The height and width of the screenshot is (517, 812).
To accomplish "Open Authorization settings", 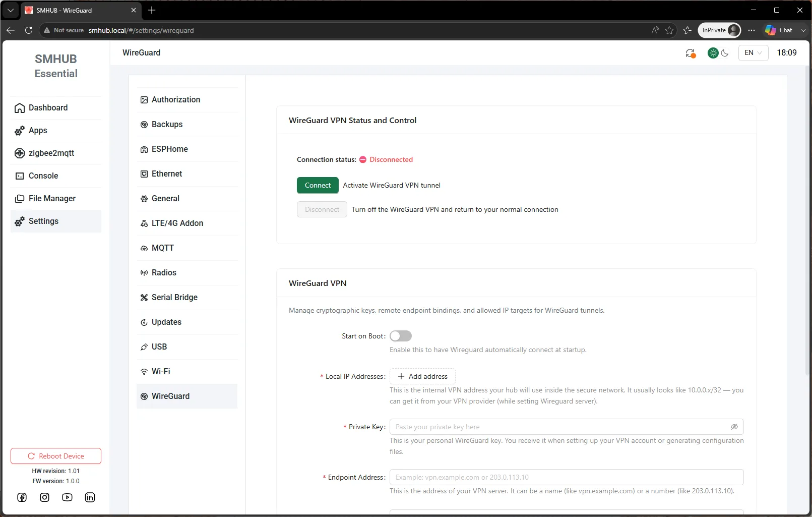I will tap(187, 100).
